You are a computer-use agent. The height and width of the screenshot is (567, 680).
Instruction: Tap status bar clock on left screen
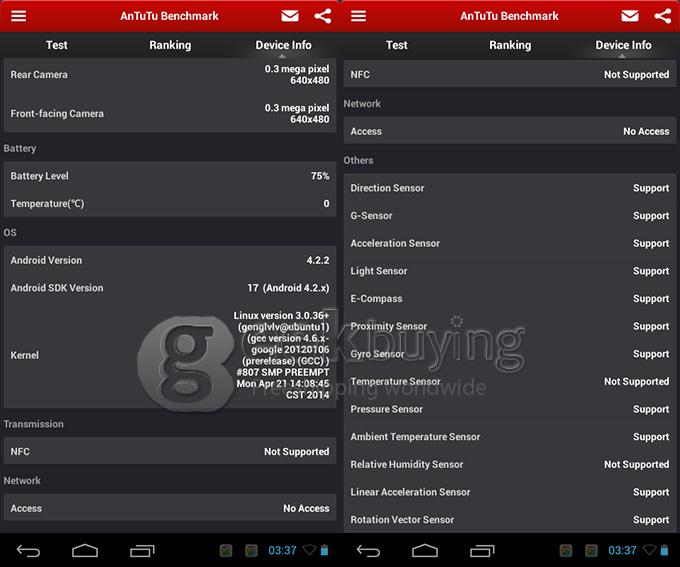pyautogui.click(x=283, y=550)
